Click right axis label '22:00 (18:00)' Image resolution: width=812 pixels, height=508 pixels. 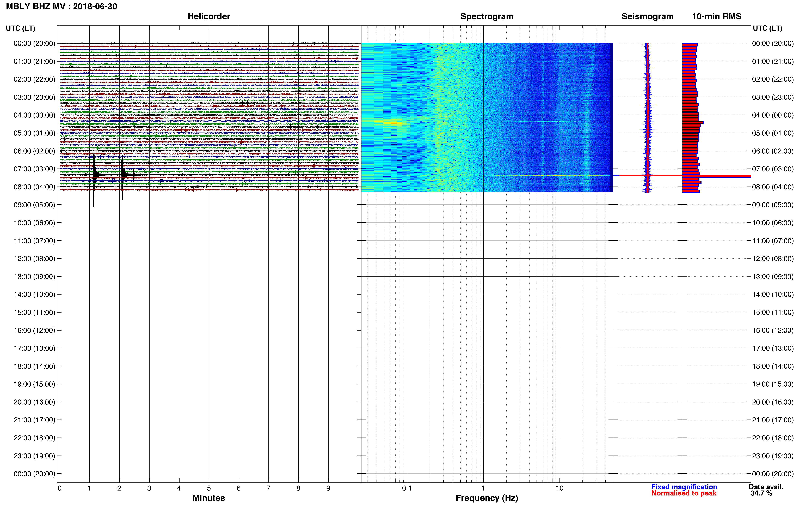[x=773, y=438]
